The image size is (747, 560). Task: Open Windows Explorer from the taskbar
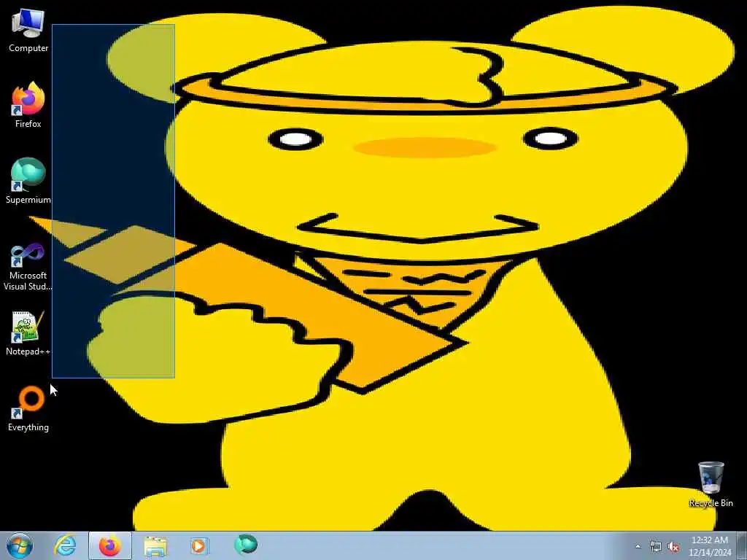pyautogui.click(x=155, y=545)
